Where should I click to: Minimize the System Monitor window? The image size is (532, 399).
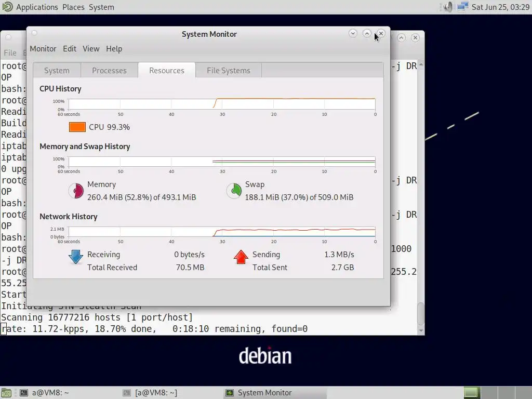tap(353, 33)
